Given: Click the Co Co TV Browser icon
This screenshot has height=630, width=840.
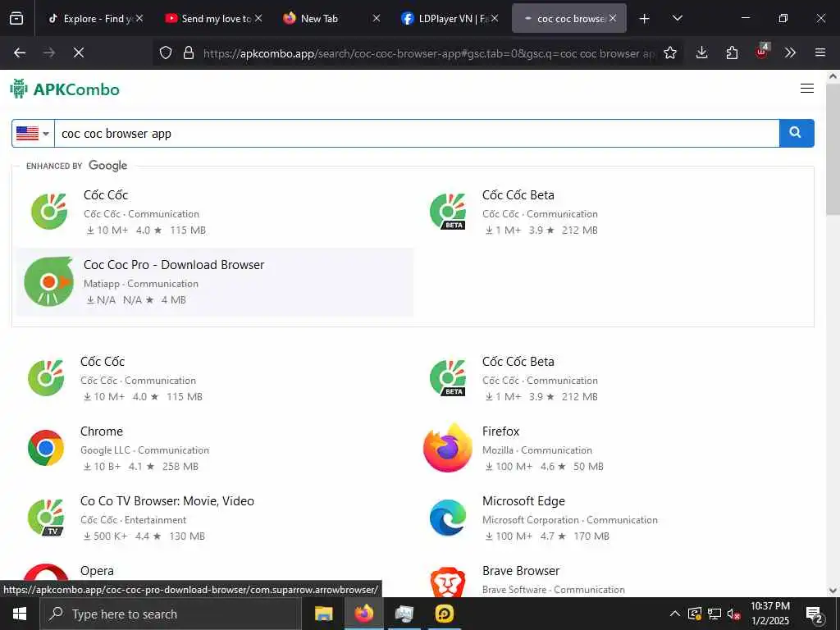Looking at the screenshot, I should click(x=46, y=517).
